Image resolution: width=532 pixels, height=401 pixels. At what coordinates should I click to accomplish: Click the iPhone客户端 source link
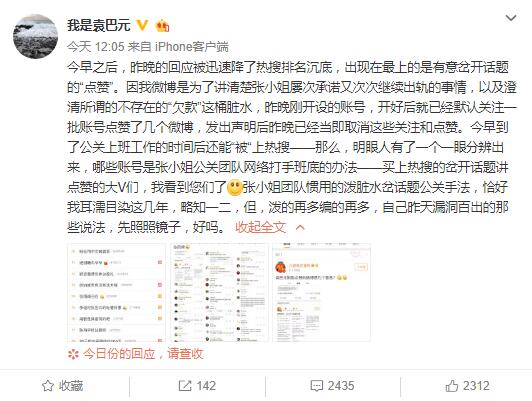pos(192,46)
